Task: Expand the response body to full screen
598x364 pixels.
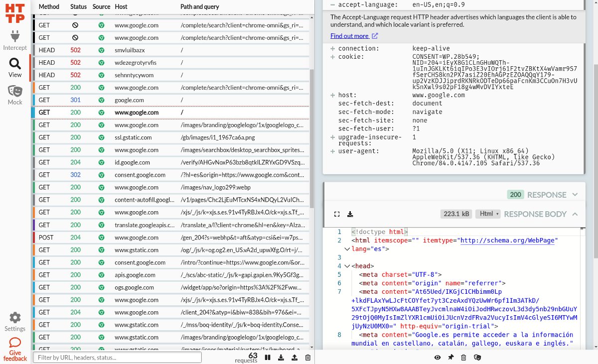Action: point(337,214)
